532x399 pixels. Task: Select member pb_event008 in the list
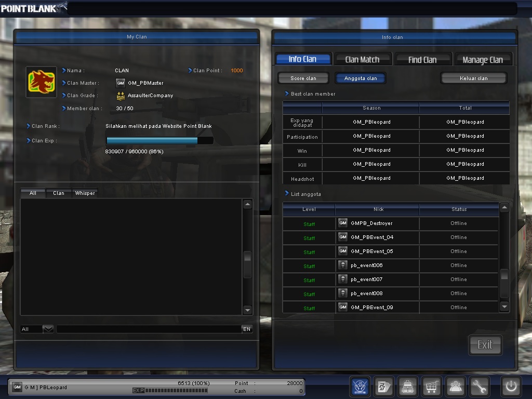(391, 294)
